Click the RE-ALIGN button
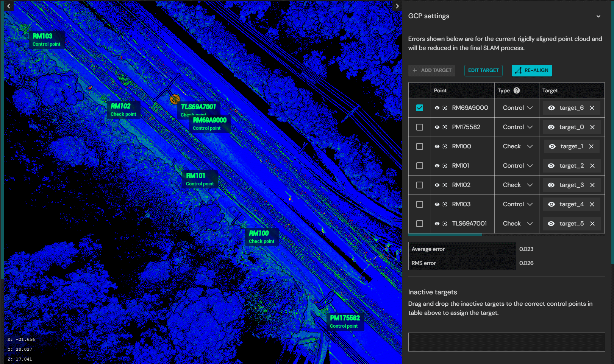The height and width of the screenshot is (364, 614). pyautogui.click(x=532, y=70)
